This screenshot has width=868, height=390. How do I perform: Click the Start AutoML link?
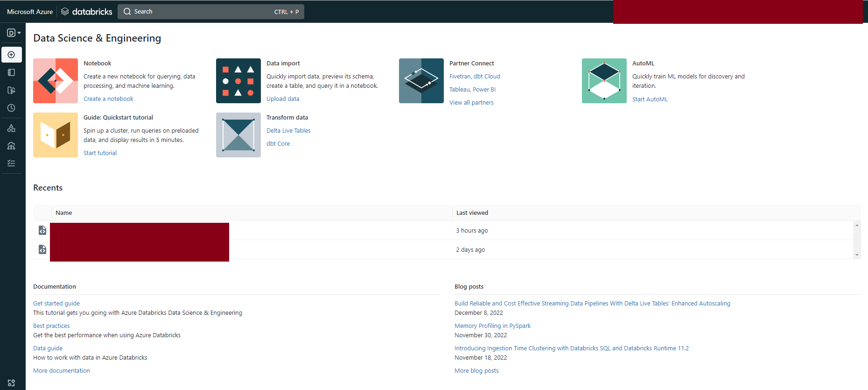pos(650,99)
